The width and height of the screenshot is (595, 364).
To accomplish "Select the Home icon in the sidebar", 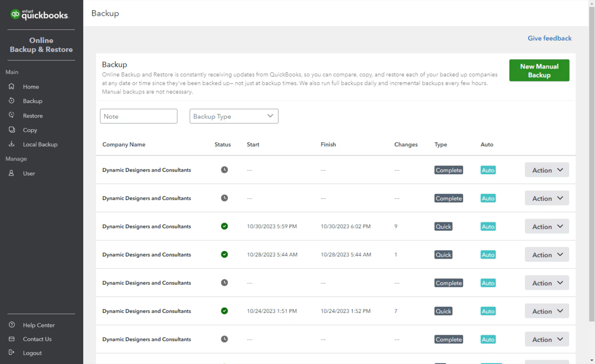I will 12,86.
